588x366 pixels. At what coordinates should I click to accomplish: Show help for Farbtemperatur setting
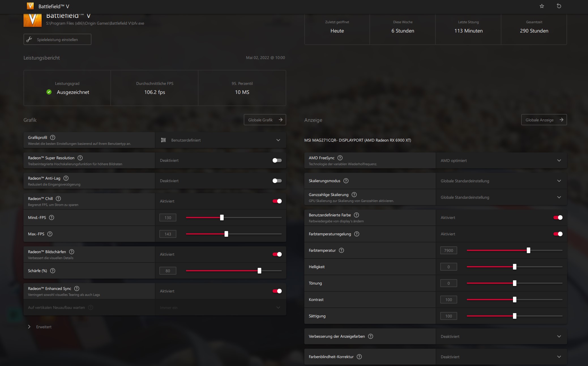click(x=341, y=250)
